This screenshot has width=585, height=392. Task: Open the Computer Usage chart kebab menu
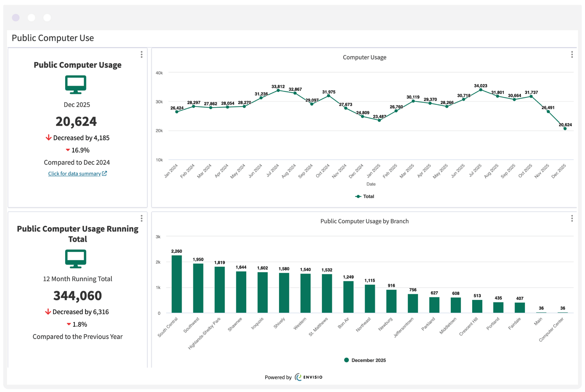click(x=572, y=55)
